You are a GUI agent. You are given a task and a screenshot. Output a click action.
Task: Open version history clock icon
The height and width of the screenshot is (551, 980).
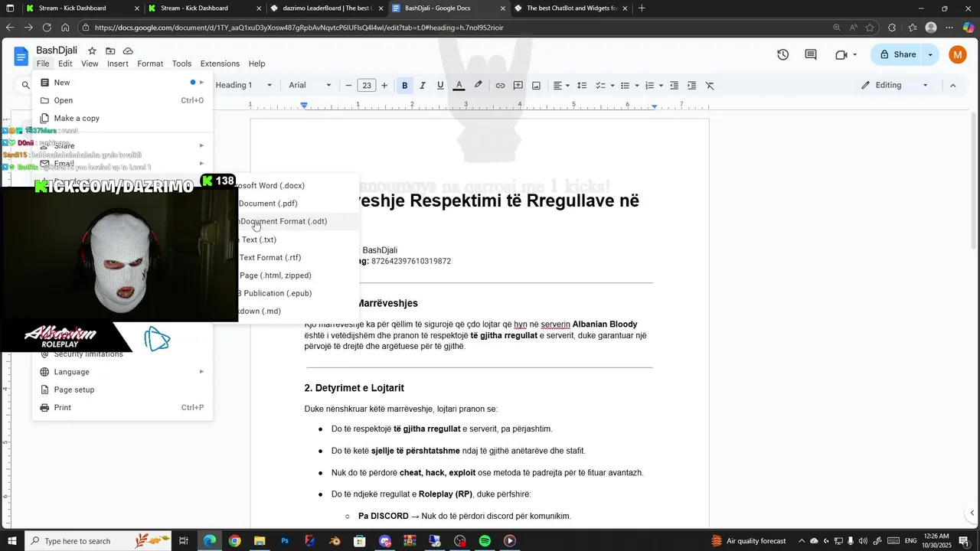click(x=782, y=54)
